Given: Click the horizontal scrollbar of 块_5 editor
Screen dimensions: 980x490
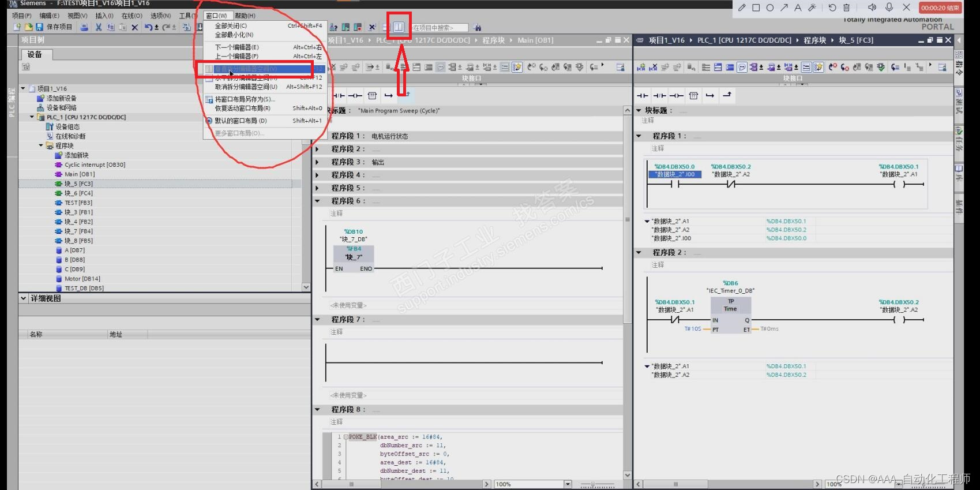Looking at the screenshot, I should click(675, 484).
